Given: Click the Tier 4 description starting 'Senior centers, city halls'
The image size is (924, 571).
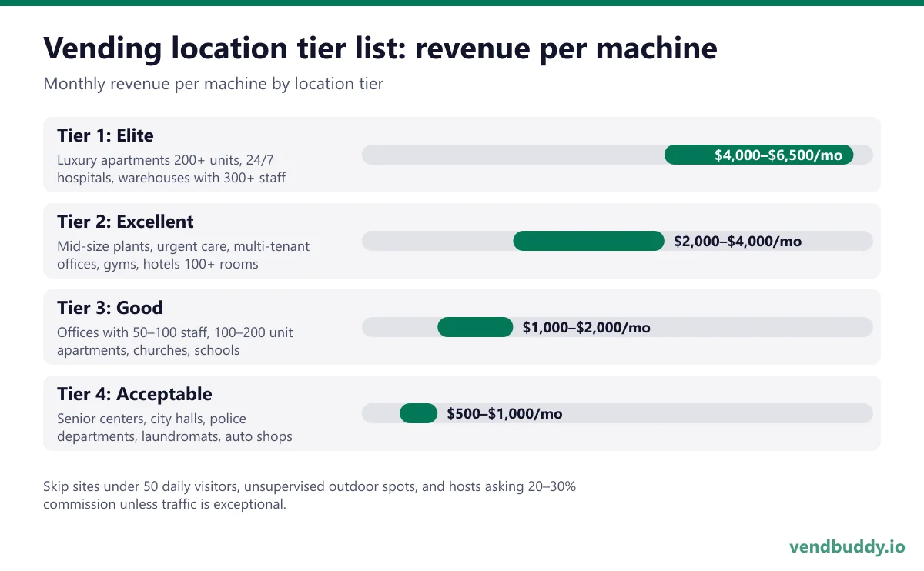Looking at the screenshot, I should 175,428.
